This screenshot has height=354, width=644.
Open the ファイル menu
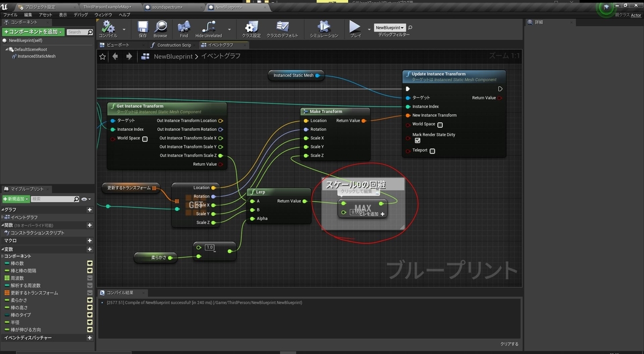click(10, 14)
